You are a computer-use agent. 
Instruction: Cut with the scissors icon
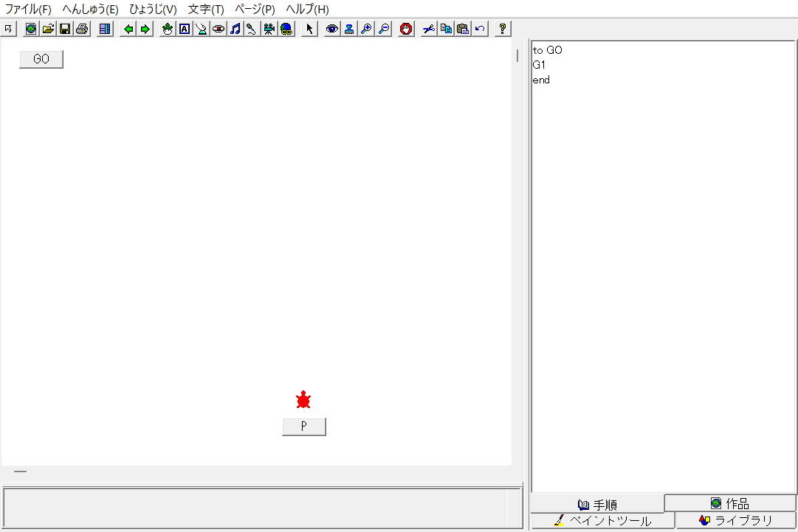pos(429,29)
